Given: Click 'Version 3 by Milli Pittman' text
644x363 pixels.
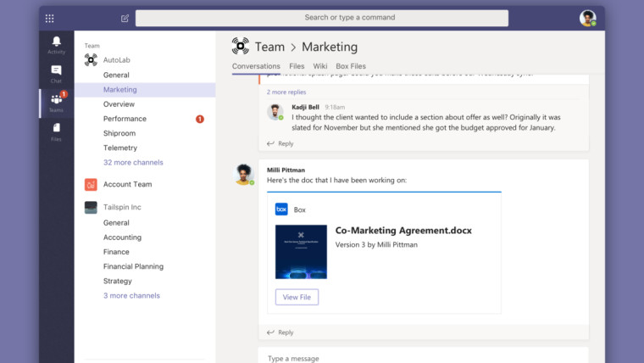Looking at the screenshot, I should [x=376, y=245].
